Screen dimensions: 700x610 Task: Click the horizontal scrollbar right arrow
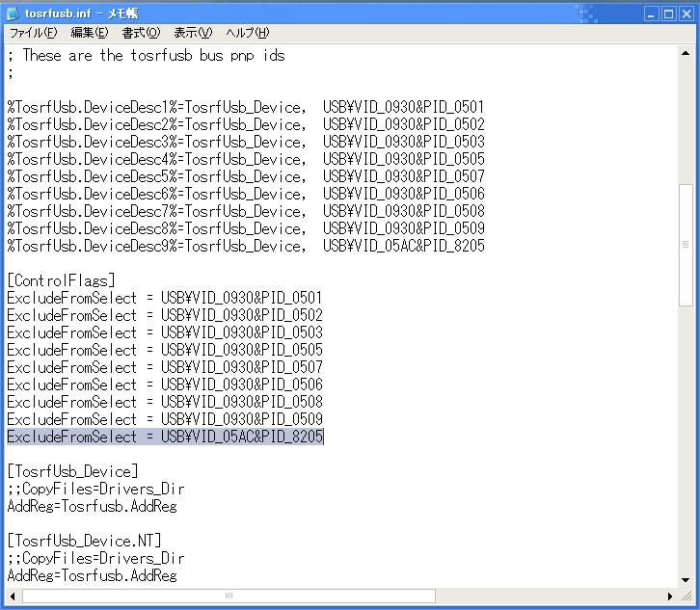pos(669,596)
